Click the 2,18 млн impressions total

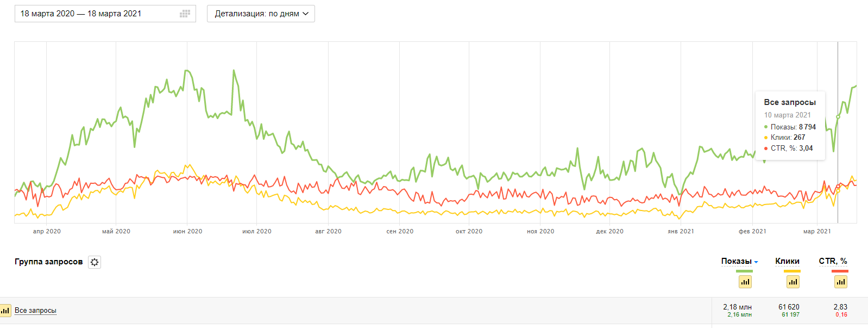(737, 307)
